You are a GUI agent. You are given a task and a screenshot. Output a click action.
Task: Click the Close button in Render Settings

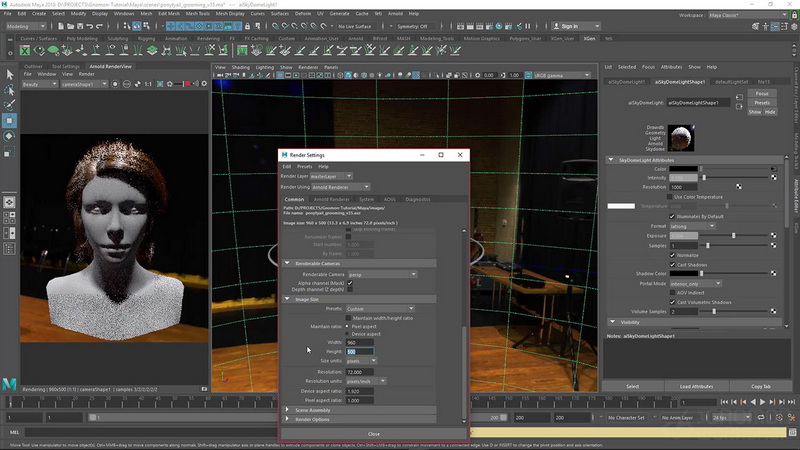[x=373, y=434]
